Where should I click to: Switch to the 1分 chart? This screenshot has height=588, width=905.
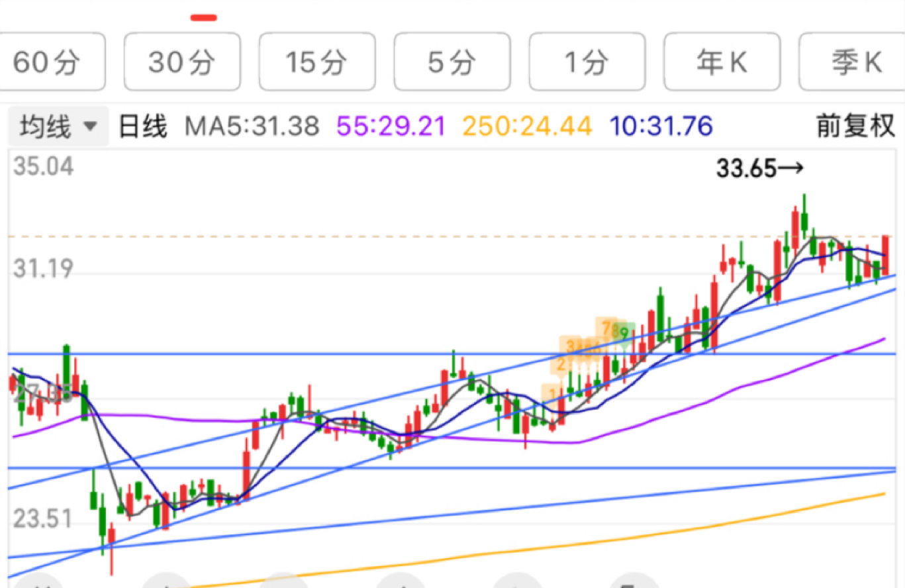[587, 62]
